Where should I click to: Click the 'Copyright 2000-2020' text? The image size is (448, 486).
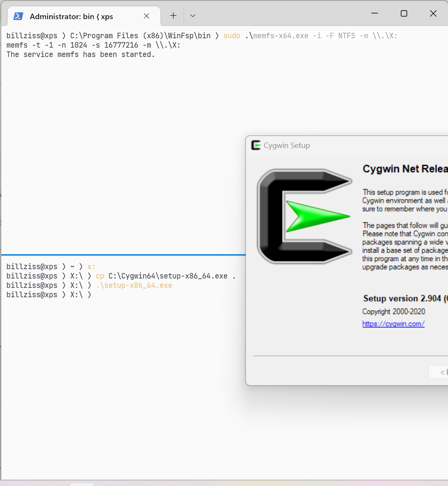394,312
